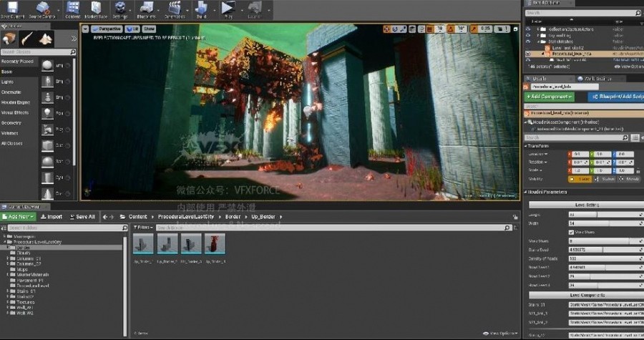The height and width of the screenshot is (340, 644).
Task: Open View Options in Content Browser
Action: tap(500, 334)
